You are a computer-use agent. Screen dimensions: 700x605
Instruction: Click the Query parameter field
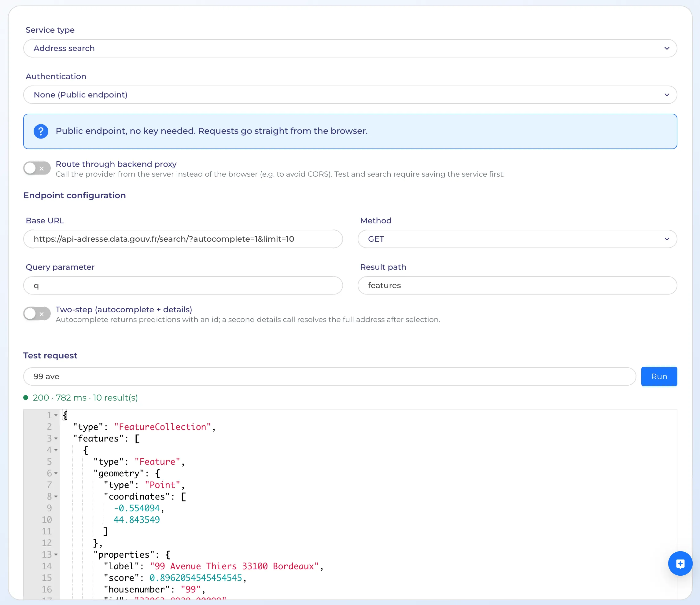(183, 286)
